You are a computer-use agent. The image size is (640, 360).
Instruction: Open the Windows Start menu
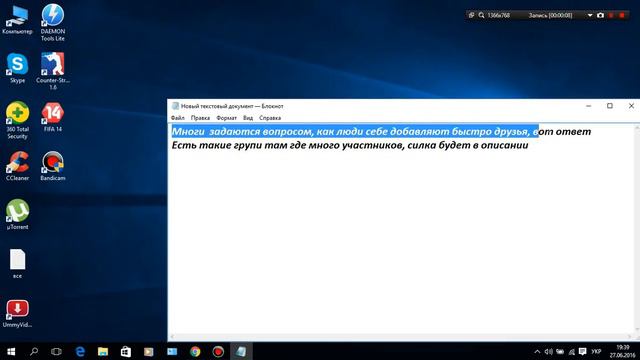[11, 351]
